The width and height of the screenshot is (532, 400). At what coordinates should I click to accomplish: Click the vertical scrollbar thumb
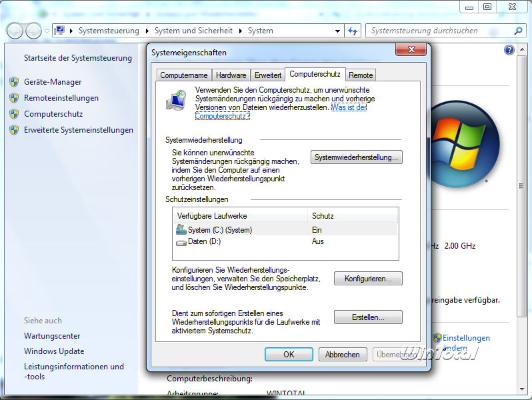click(522, 186)
